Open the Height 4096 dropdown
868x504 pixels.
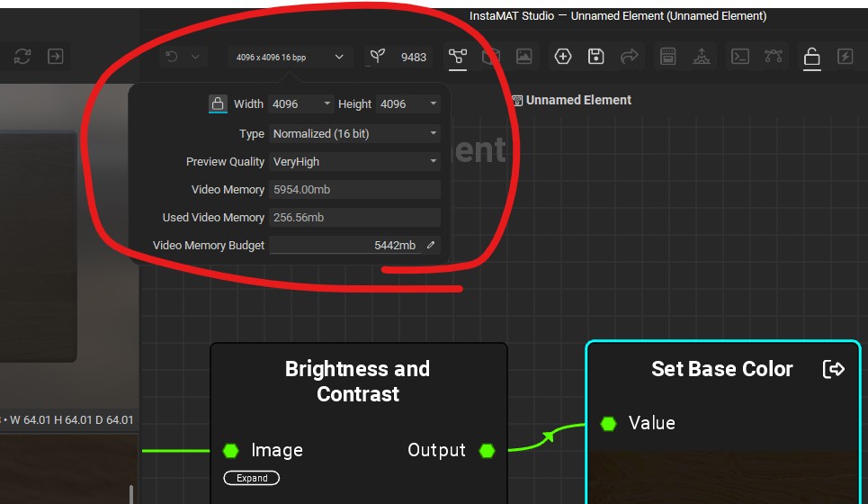coord(408,104)
